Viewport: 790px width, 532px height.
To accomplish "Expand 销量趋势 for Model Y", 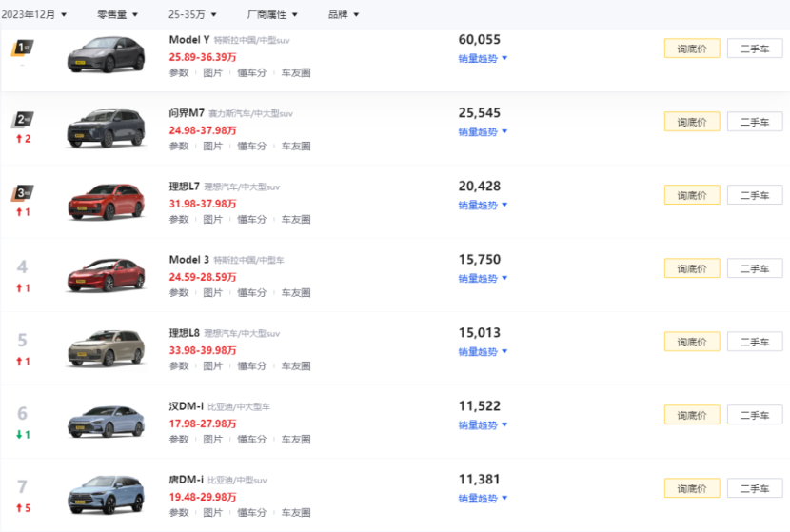I will (483, 58).
